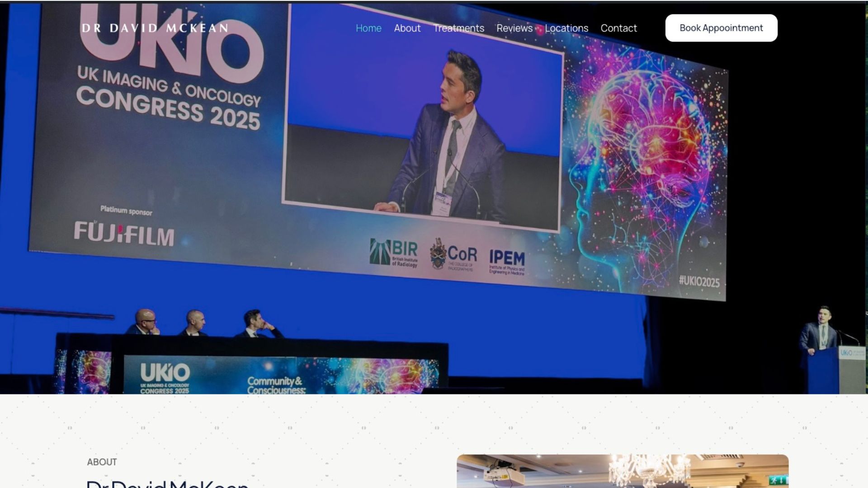View the Reviews page
This screenshot has height=488, width=868.
(x=514, y=28)
